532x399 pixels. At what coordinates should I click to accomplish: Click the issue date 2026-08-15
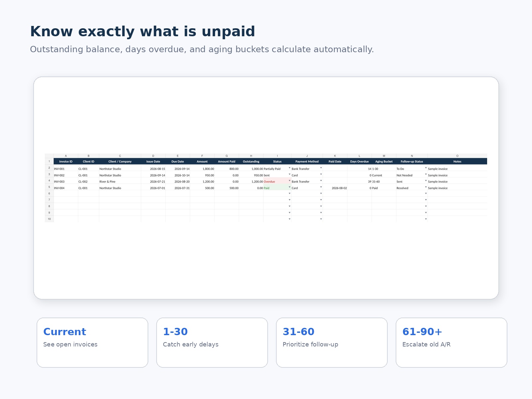pyautogui.click(x=153, y=168)
